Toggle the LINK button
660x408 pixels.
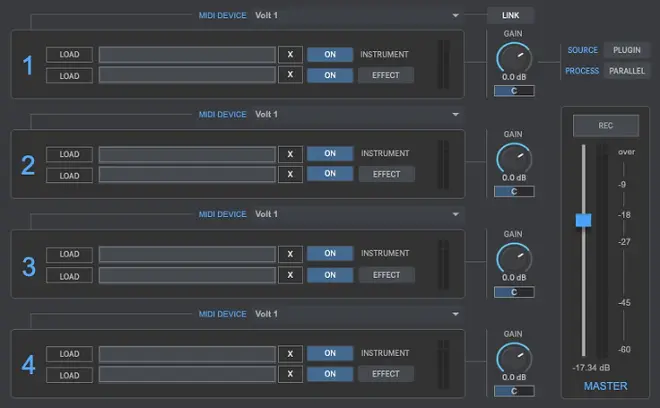tap(511, 15)
